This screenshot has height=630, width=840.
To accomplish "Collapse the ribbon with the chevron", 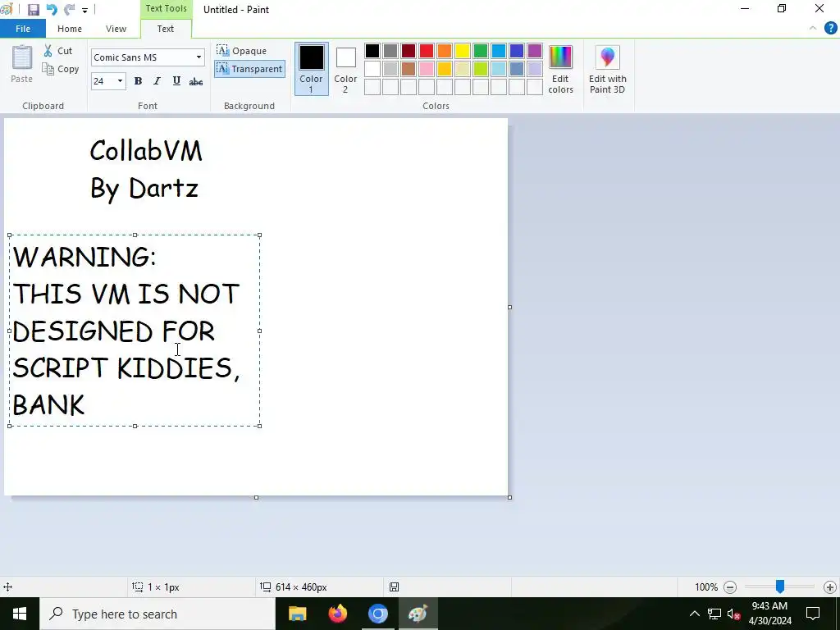I will 813,29.
